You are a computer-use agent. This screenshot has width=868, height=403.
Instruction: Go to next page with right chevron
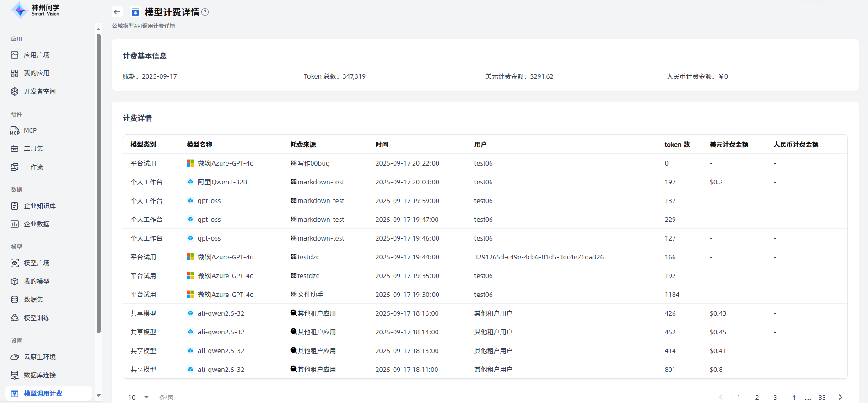point(840,397)
